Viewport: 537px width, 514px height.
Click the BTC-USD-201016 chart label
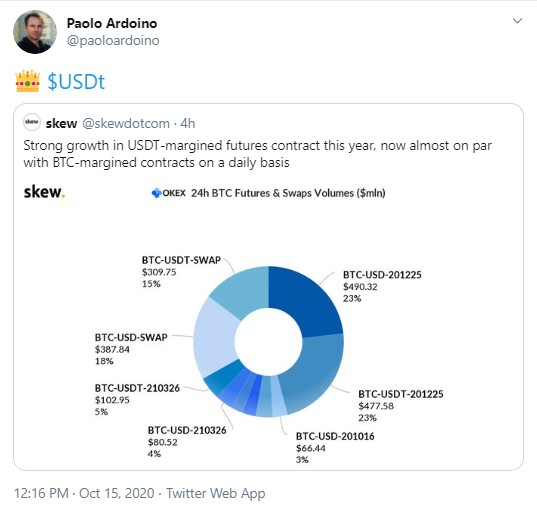tap(335, 436)
